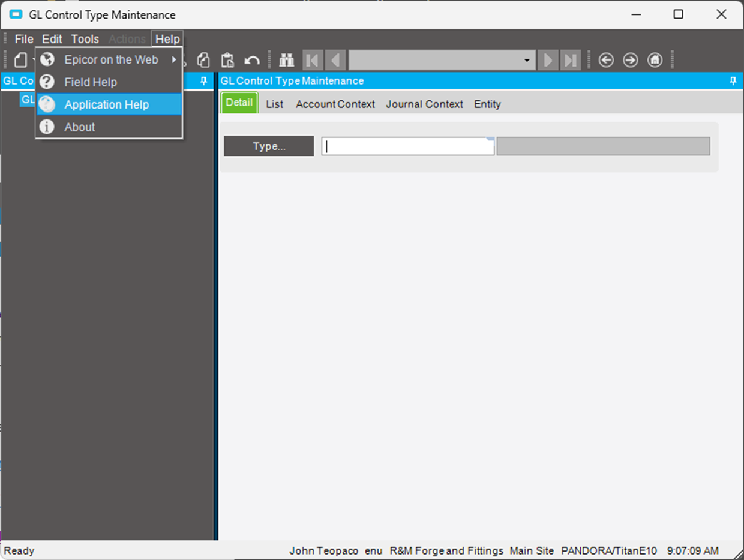
Task: Click PANDORA/TitanE10 in status bar
Action: [609, 550]
